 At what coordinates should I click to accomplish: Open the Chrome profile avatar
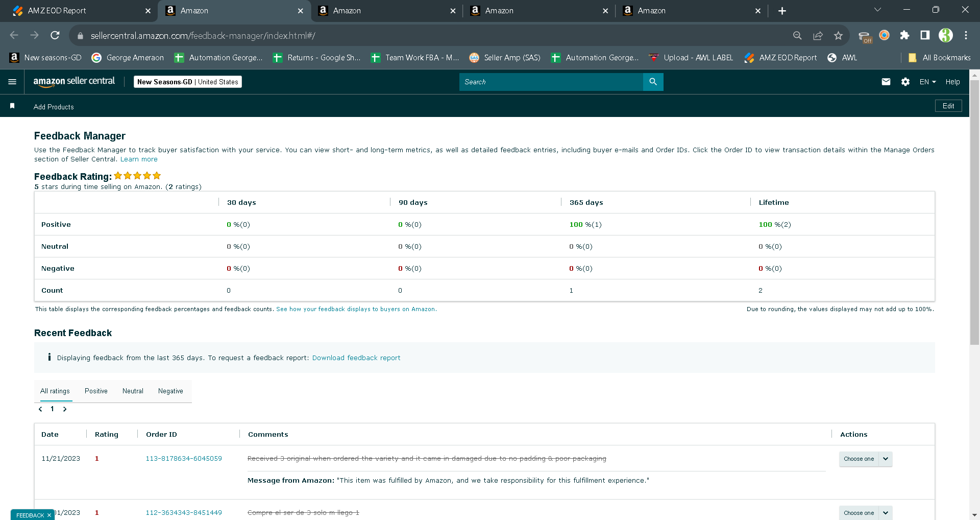click(x=946, y=35)
